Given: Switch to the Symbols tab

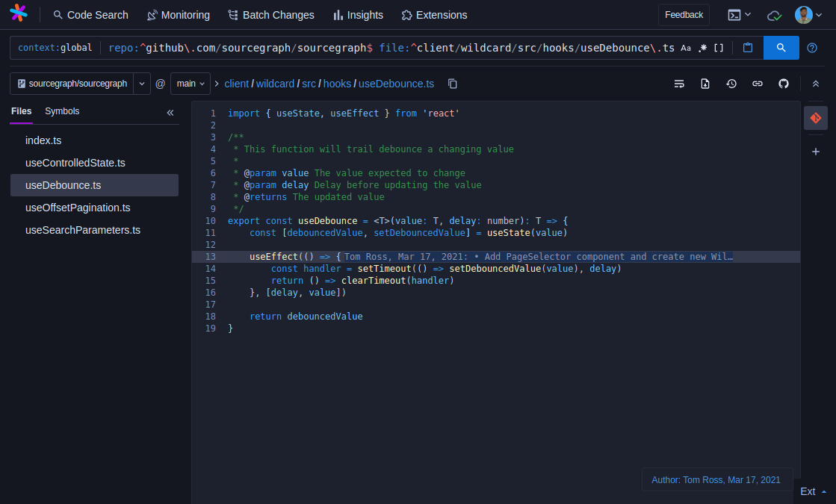Looking at the screenshot, I should click(x=62, y=111).
